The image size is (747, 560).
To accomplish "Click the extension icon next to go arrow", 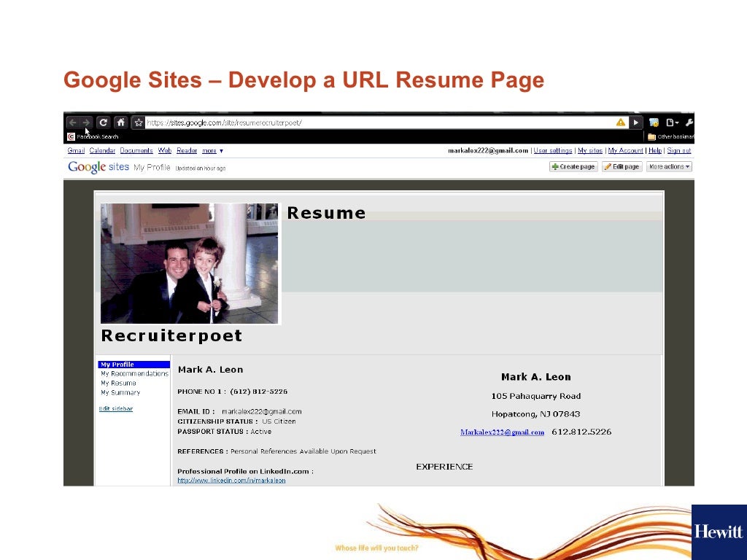I will coord(654,122).
